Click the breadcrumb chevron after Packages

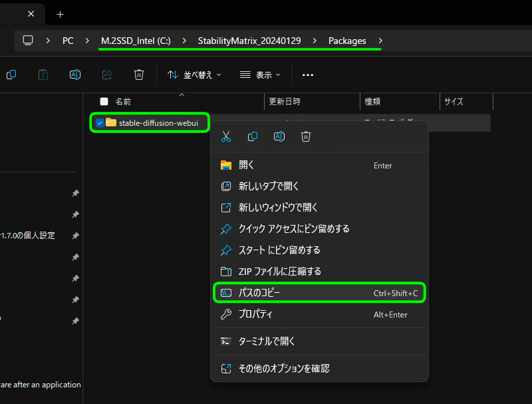[379, 40]
